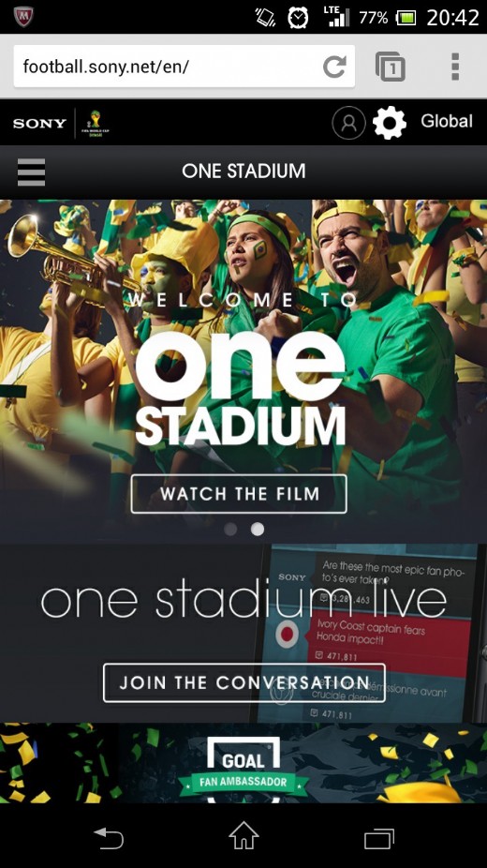The image size is (487, 868).
Task: Reload the page with refresh icon
Action: [x=334, y=67]
